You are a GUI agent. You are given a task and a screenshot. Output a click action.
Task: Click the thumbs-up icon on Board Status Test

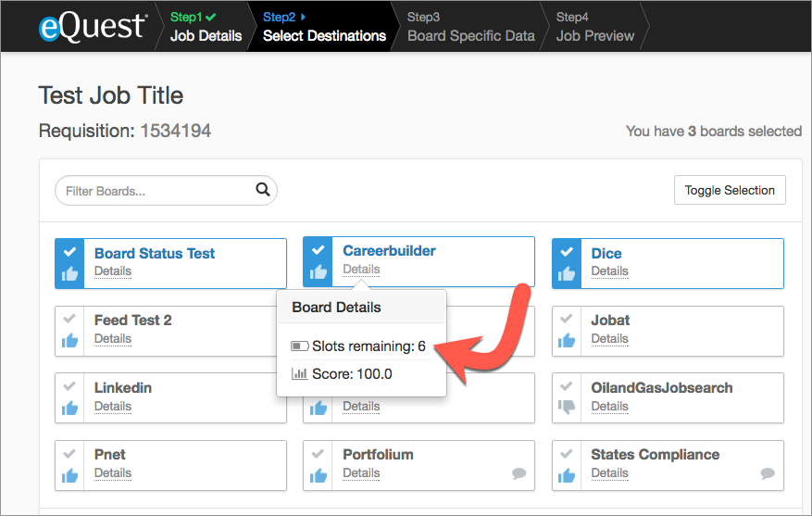pos(69,273)
